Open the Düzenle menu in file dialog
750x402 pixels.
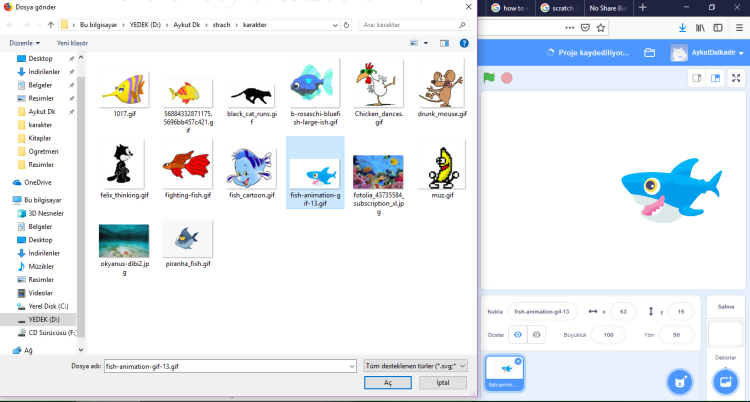[x=25, y=43]
